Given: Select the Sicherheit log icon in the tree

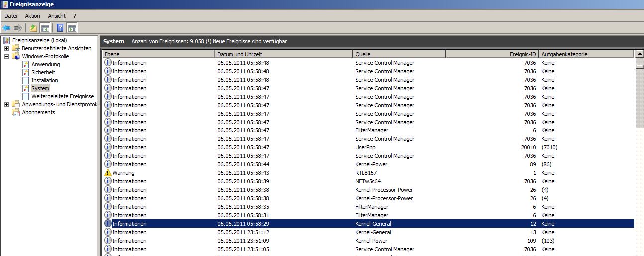Looking at the screenshot, I should click(x=26, y=72).
